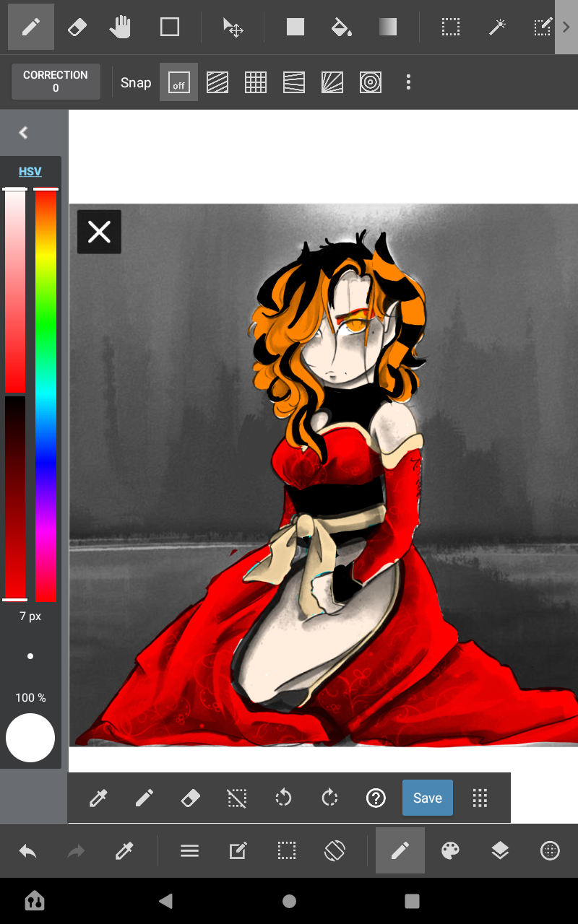Click the rainbow hue slider bar
This screenshot has width=578, height=924.
(x=46, y=394)
